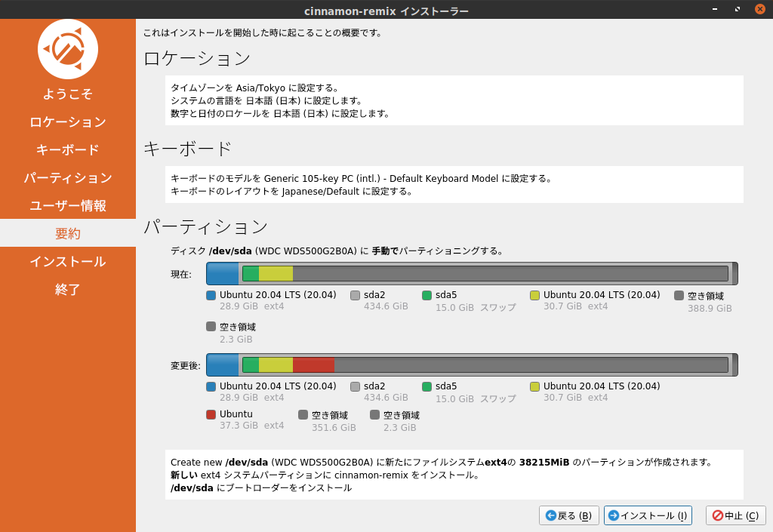The image size is (773, 532).
Task: Open the ユーザー情報 sidebar step
Action: point(68,205)
